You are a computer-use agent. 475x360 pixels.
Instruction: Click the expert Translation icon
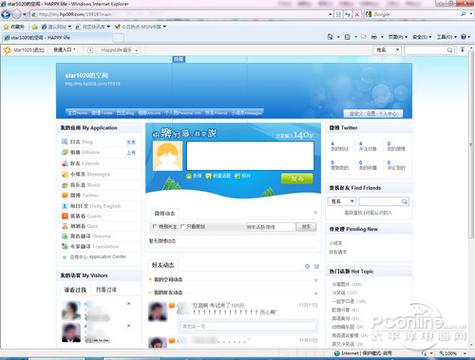(65, 246)
